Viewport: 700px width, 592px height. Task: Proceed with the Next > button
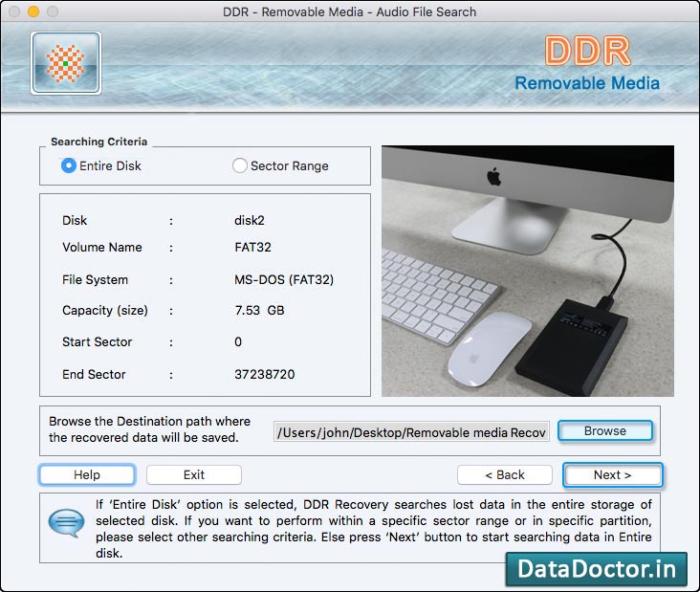pos(612,475)
